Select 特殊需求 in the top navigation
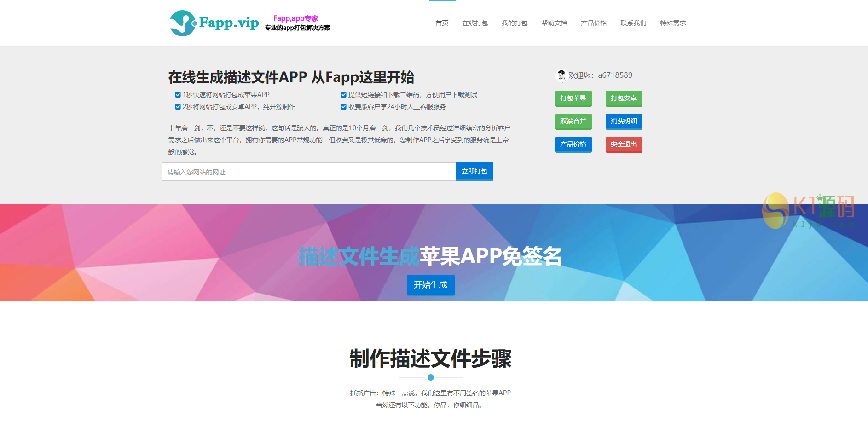 pyautogui.click(x=673, y=23)
